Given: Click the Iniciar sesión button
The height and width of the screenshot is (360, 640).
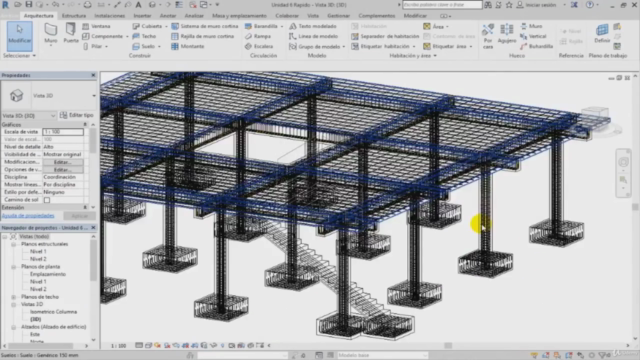Looking at the screenshot, I should coord(537,5).
